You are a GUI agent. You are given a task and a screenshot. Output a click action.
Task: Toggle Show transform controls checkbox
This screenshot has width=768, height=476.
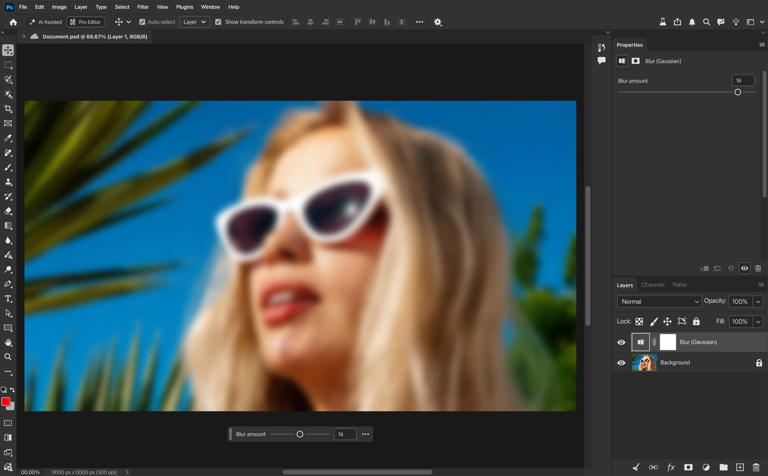tap(218, 22)
